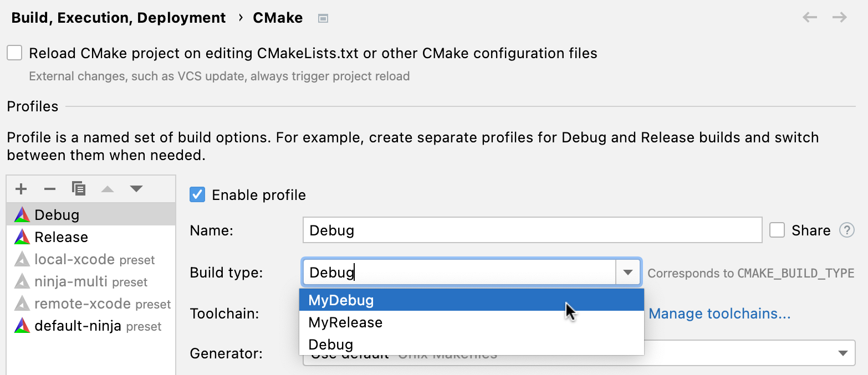The image size is (868, 375).
Task: Open the Generator dropdown
Action: pos(843,353)
